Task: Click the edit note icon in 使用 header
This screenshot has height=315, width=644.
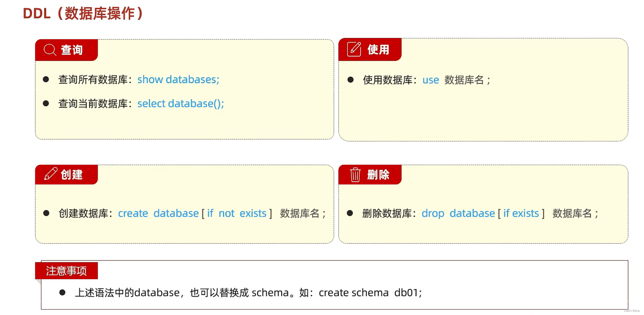Action: pyautogui.click(x=354, y=49)
